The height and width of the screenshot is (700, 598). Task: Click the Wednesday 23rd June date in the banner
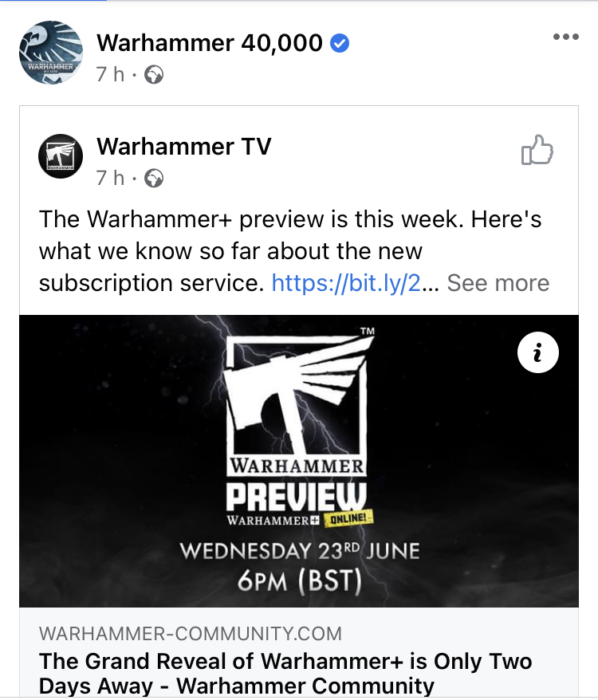point(300,551)
